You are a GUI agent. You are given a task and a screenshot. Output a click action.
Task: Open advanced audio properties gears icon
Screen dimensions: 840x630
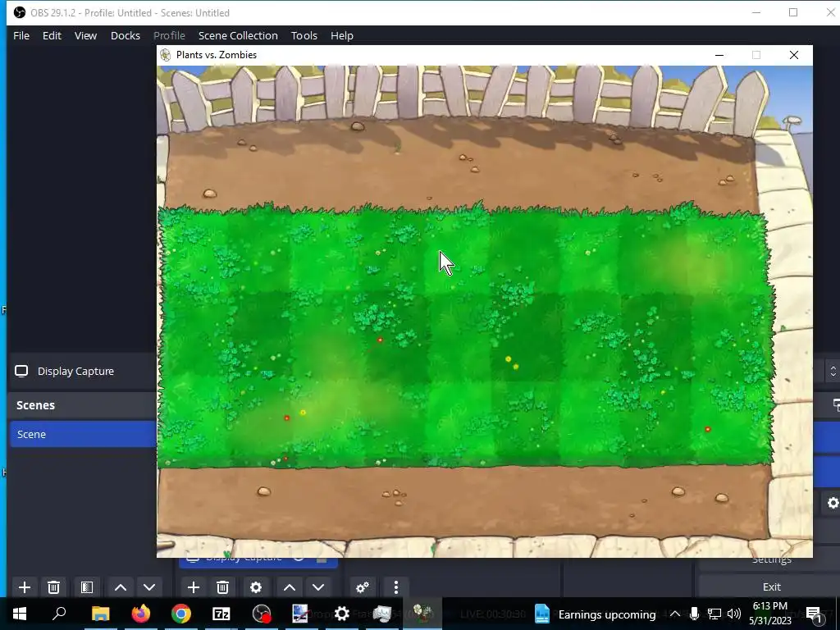click(x=363, y=587)
